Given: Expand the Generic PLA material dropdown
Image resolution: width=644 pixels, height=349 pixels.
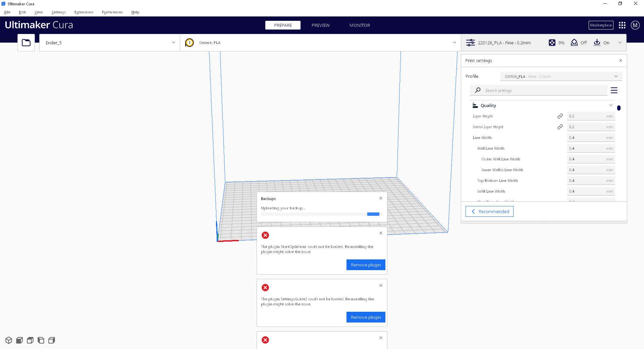Looking at the screenshot, I should pyautogui.click(x=320, y=43).
